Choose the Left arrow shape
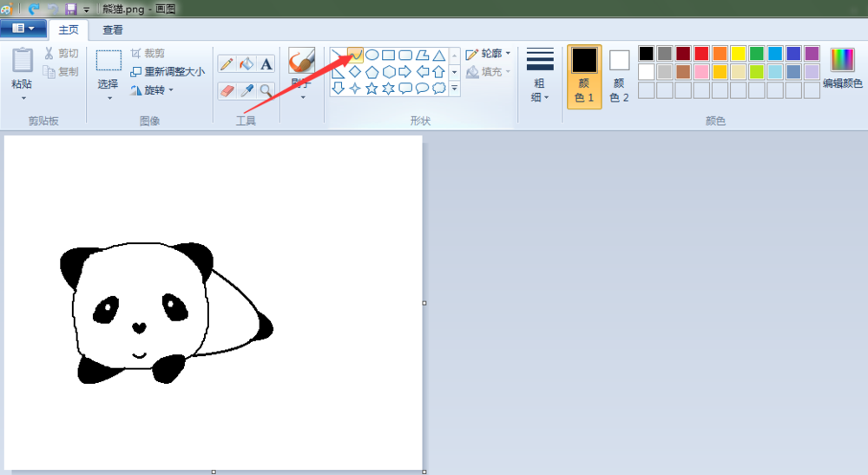Image resolution: width=868 pixels, height=475 pixels. pyautogui.click(x=422, y=71)
